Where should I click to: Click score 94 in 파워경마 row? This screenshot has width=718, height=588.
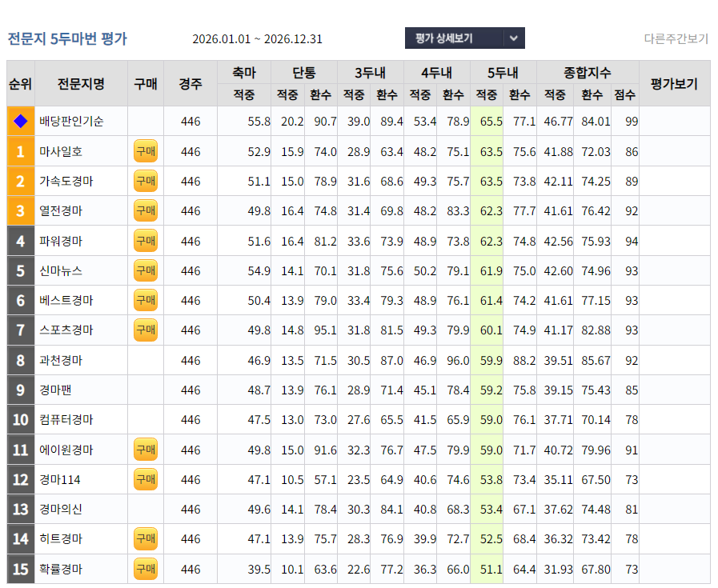[x=632, y=241]
